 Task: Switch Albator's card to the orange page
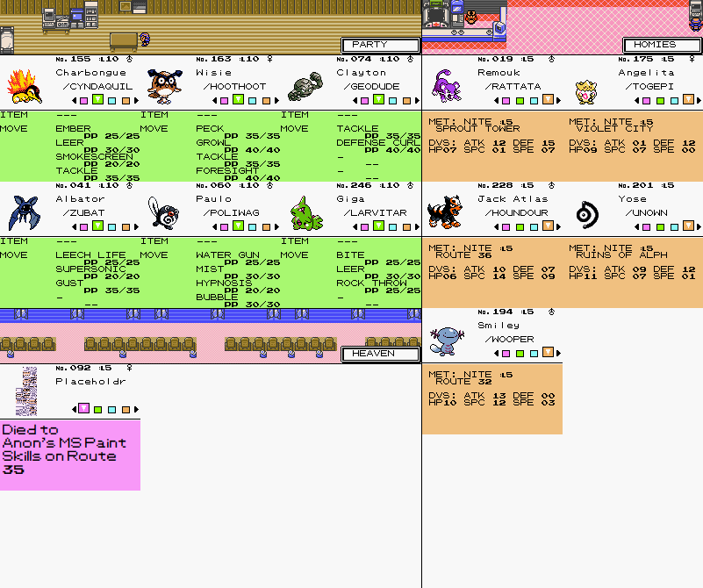[x=126, y=227]
